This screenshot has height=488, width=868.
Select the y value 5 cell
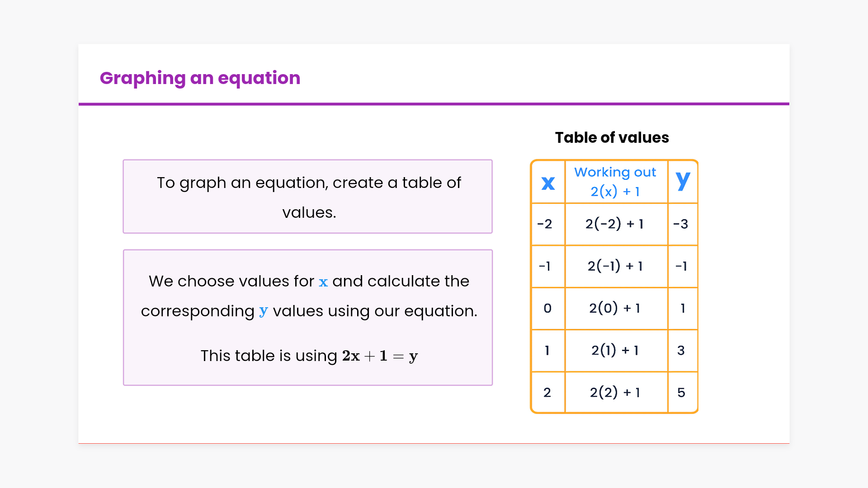point(681,392)
